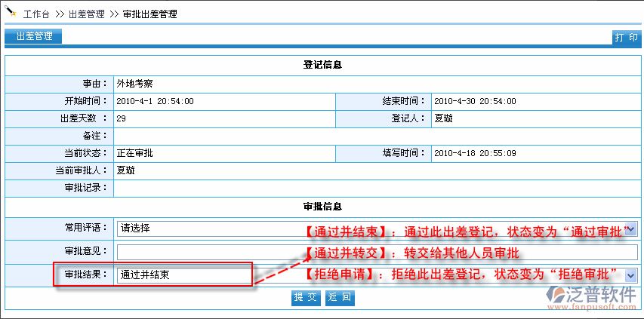Click end time 2010-4-30 20:54:00
The height and width of the screenshot is (319, 644).
point(475,101)
